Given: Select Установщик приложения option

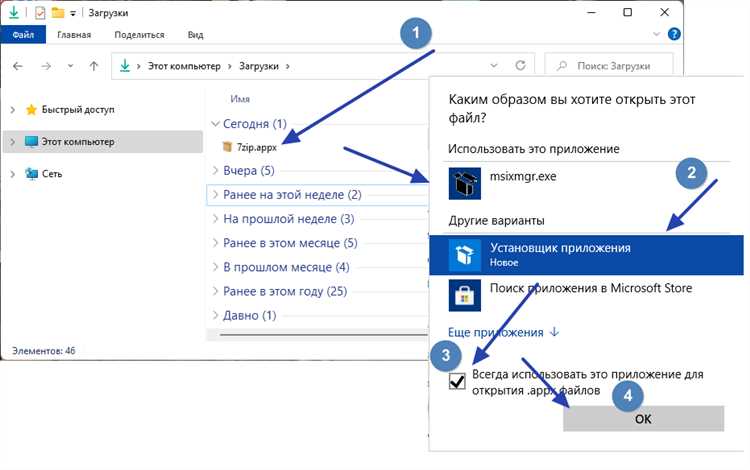Looking at the screenshot, I should tap(586, 255).
